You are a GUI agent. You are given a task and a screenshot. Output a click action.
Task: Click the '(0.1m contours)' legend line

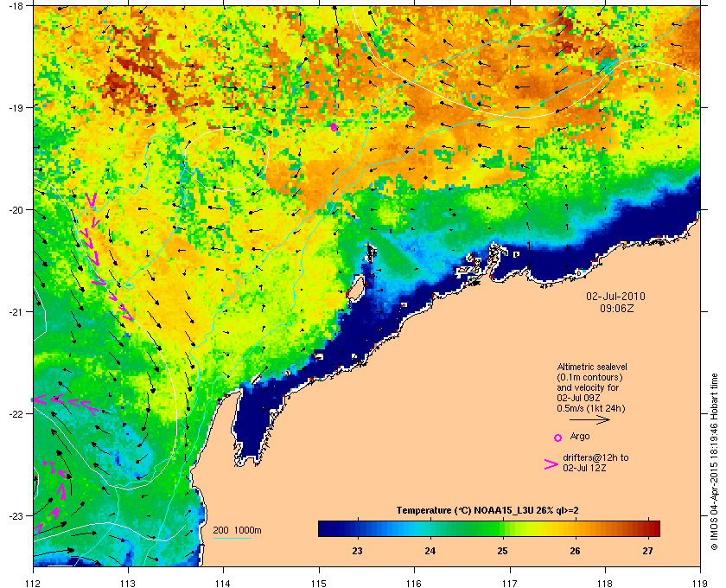pyautogui.click(x=589, y=377)
